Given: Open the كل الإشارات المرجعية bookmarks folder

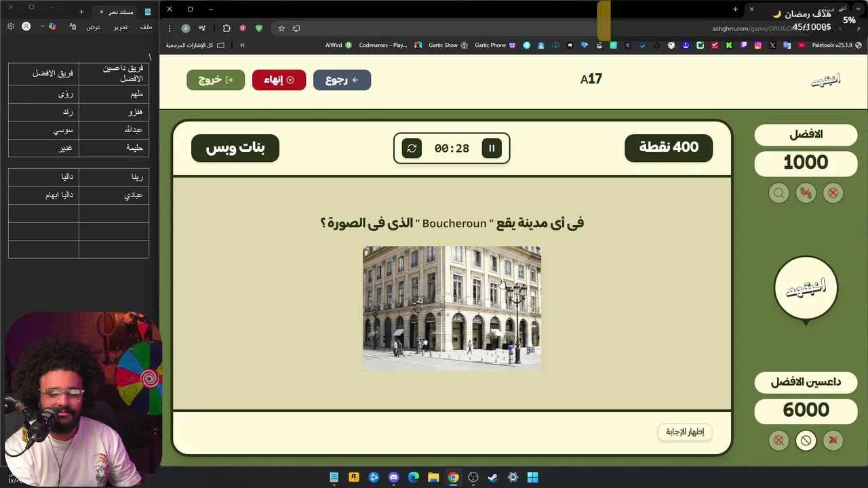Looking at the screenshot, I should (x=195, y=45).
